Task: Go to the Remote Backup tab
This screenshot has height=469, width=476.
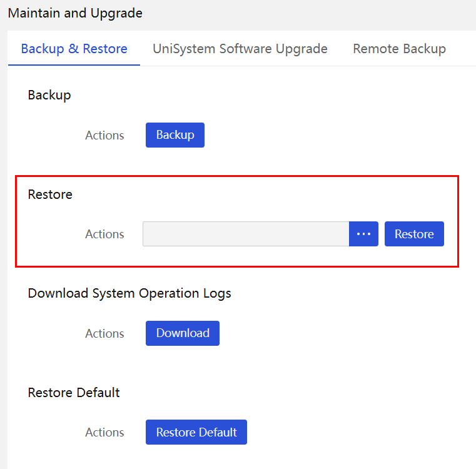Action: [x=399, y=49]
